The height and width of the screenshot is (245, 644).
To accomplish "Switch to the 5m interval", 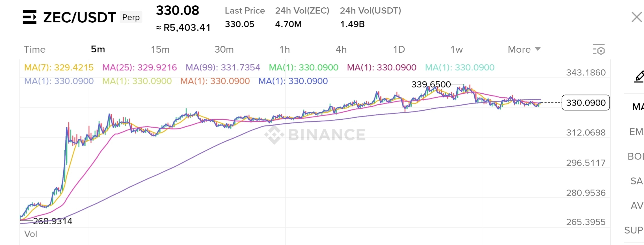I will (x=98, y=50).
